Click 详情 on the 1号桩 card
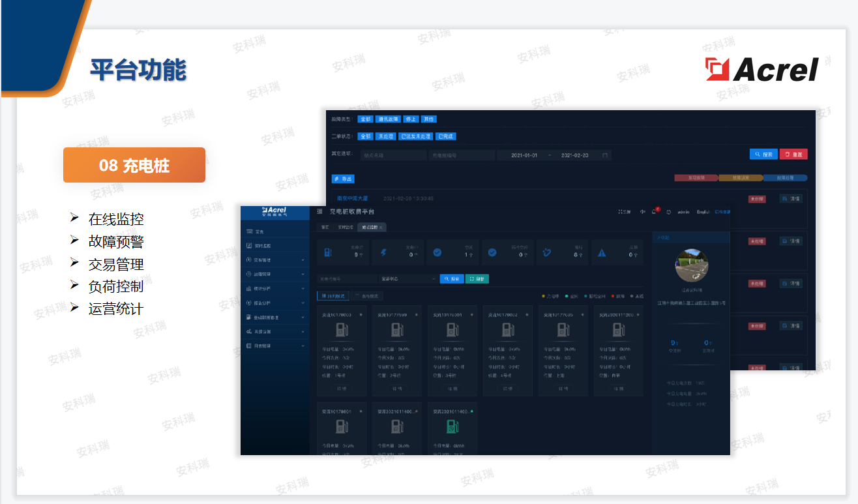Viewport: 858px width, 504px height. [342, 389]
